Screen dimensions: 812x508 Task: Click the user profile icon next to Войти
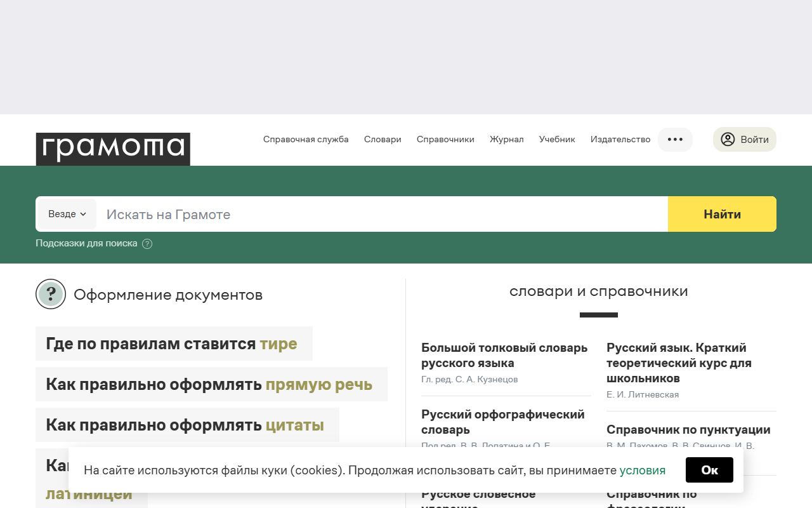(728, 140)
